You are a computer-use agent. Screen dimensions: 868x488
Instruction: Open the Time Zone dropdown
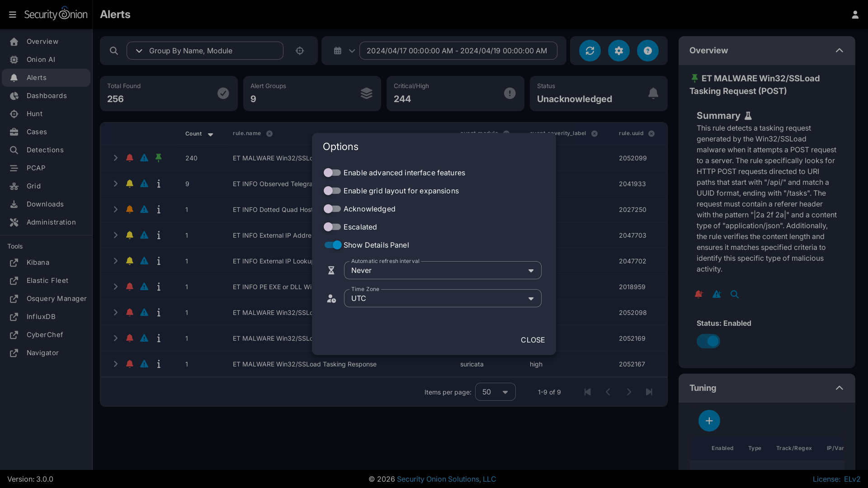pyautogui.click(x=442, y=298)
